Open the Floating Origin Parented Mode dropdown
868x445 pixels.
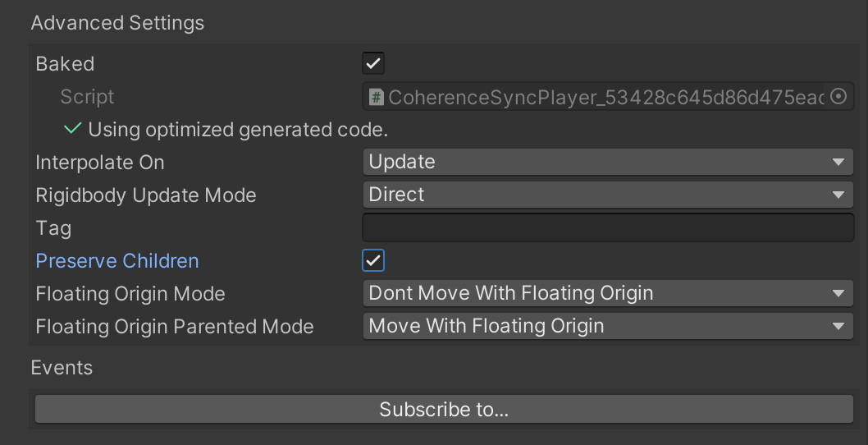click(x=608, y=326)
